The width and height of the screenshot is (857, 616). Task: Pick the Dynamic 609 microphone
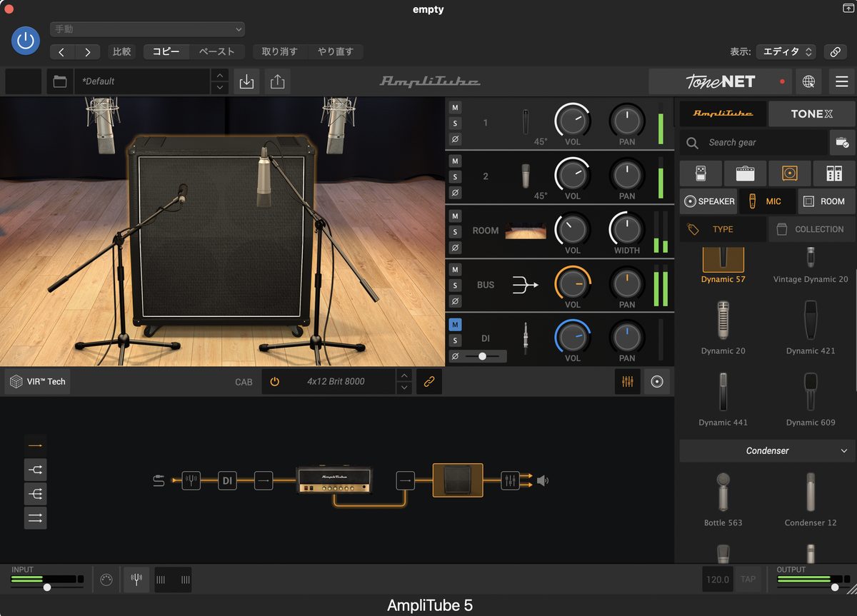tap(811, 399)
